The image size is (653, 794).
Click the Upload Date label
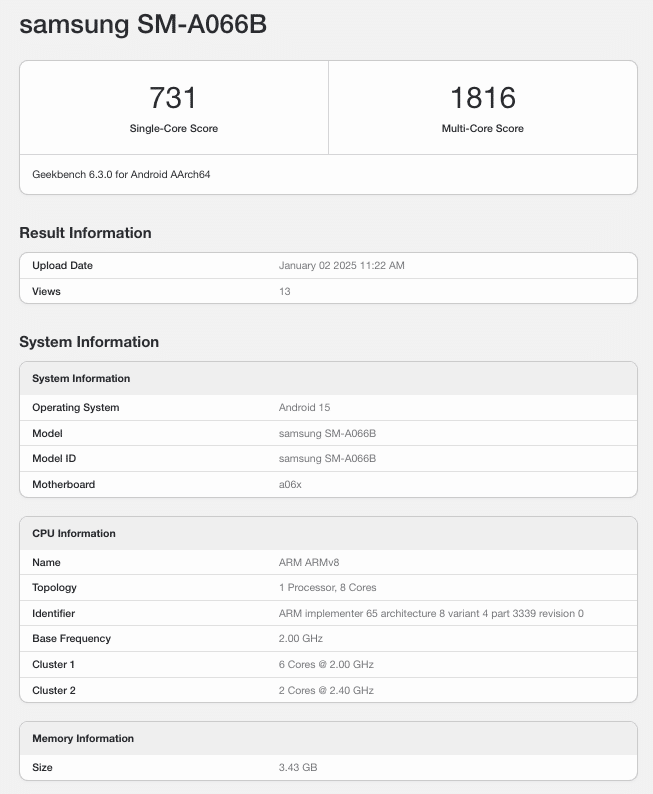[62, 265]
